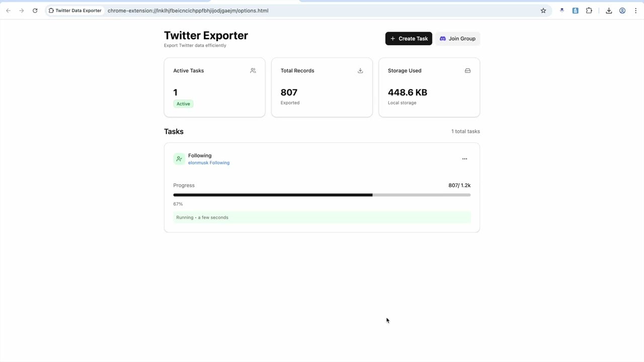Screen dimensions: 644x362
Task: Open the Chrome profile avatar icon
Action: pos(622,10)
